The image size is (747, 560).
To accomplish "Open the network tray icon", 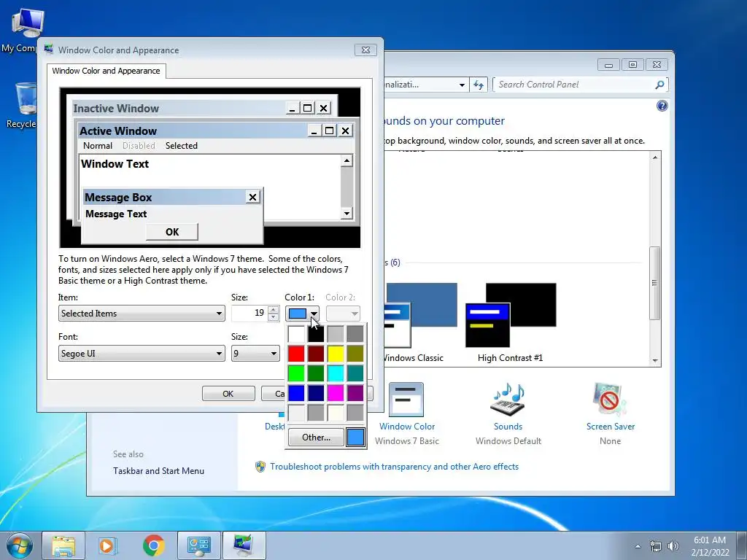I will point(656,546).
